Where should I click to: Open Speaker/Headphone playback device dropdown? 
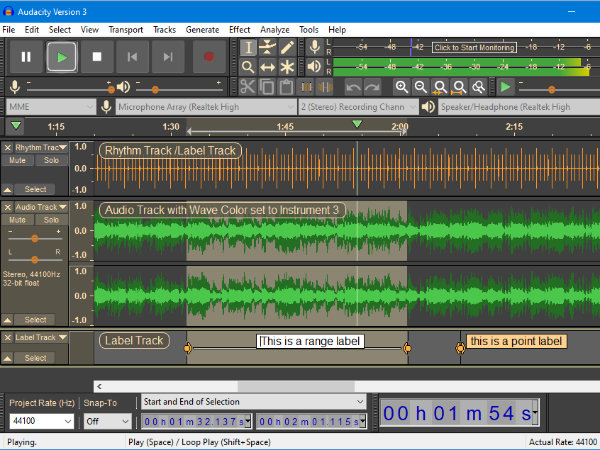(520, 107)
